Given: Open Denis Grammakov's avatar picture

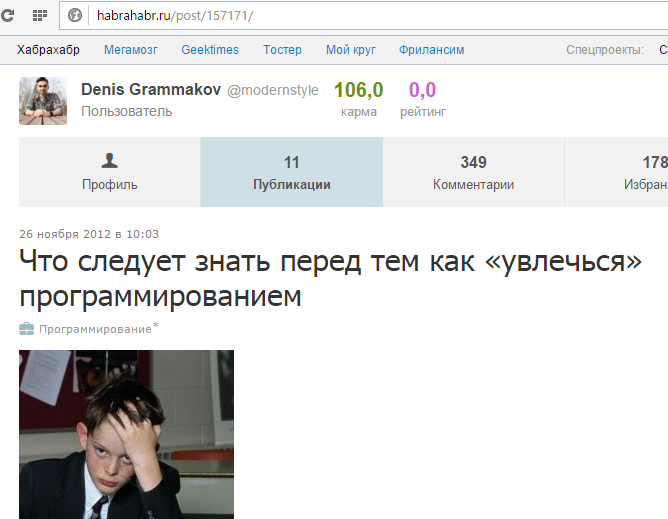Looking at the screenshot, I should (43, 101).
